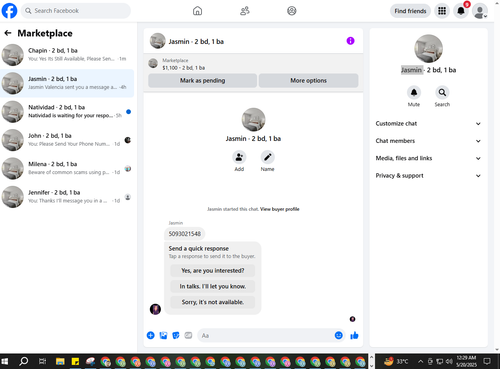
Task: Open File Explorer from the taskbar
Action: coord(60,361)
